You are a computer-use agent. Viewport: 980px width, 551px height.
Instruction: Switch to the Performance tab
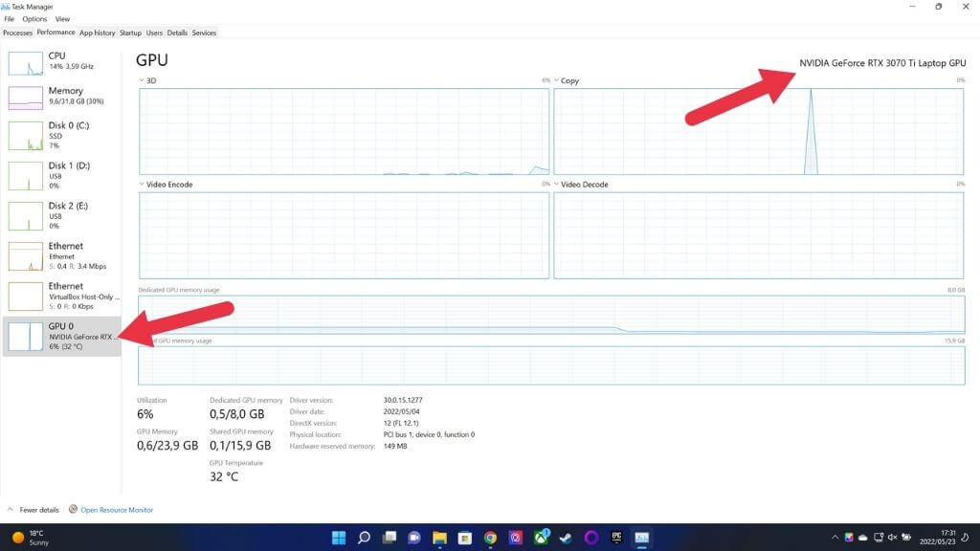56,33
